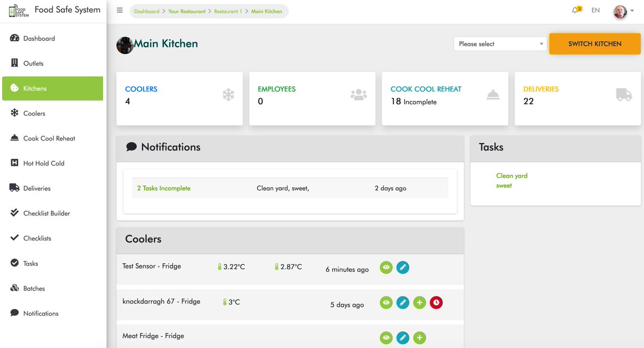This screenshot has width=644, height=348.
Task: Click the Meat Fridge - Fridge name
Action: [153, 336]
